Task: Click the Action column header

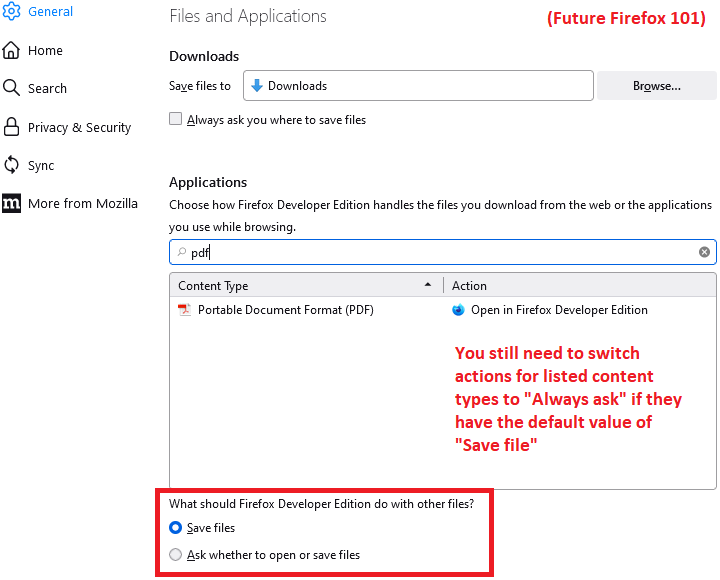Action: [x=580, y=285]
